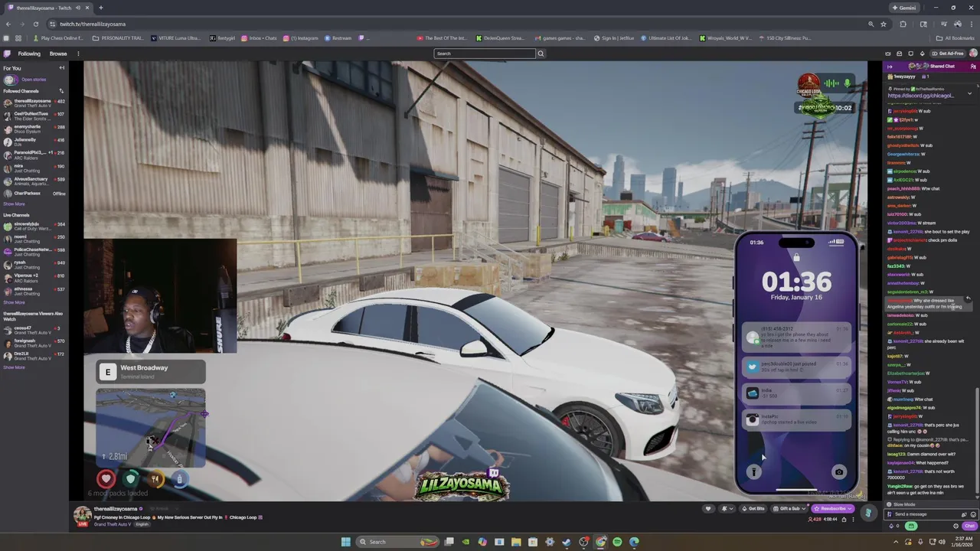This screenshot has width=980, height=551.
Task: Click the streamer avatar below the video
Action: [x=82, y=515]
